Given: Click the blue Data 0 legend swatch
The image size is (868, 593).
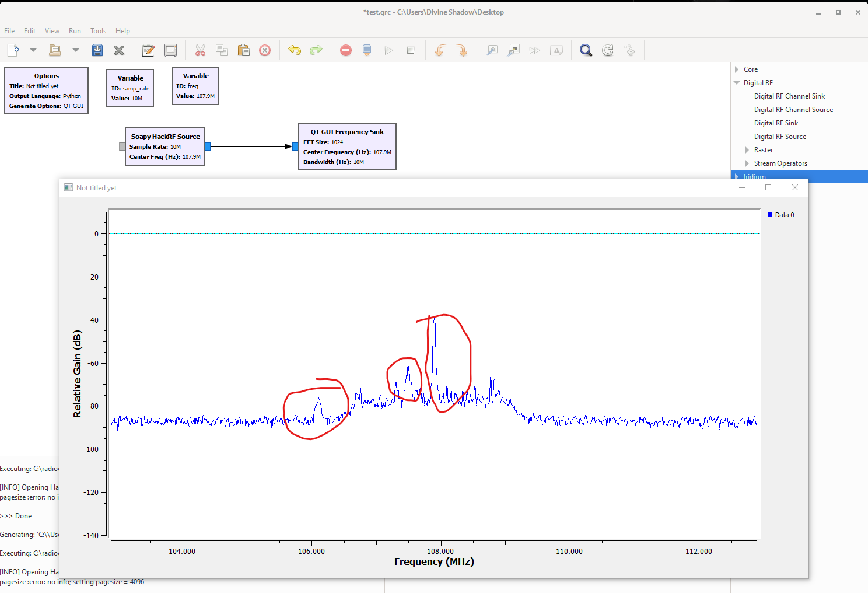Looking at the screenshot, I should coord(770,215).
